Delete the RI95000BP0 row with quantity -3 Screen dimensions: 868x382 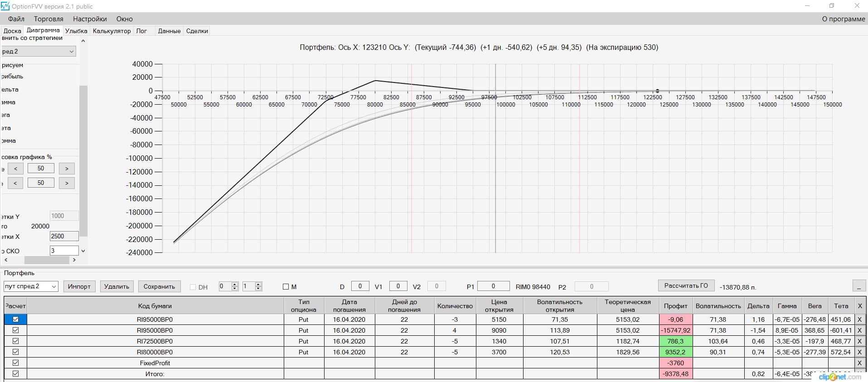tap(859, 319)
